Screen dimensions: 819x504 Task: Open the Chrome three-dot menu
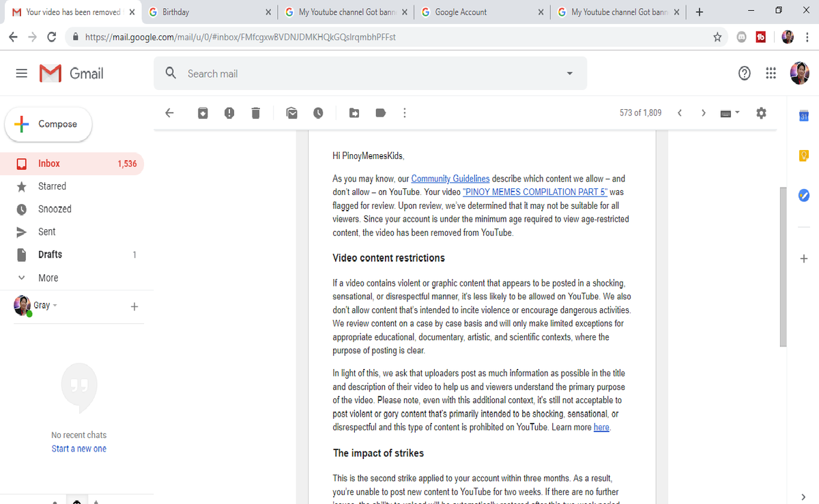click(x=809, y=37)
